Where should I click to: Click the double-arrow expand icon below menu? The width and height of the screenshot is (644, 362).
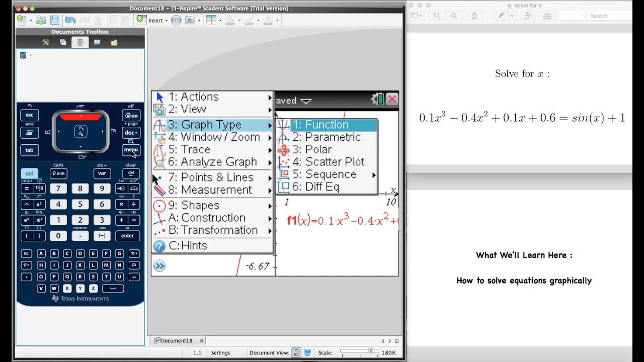pos(159,266)
